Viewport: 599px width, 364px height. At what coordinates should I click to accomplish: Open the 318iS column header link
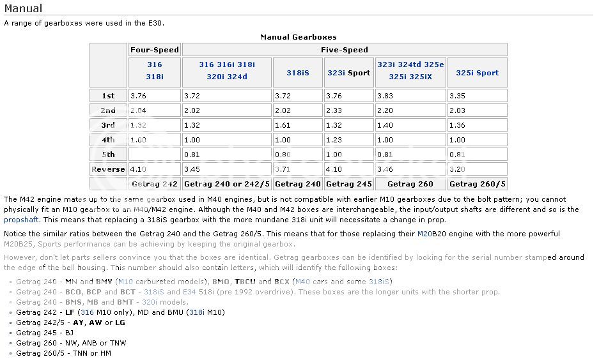pos(297,73)
